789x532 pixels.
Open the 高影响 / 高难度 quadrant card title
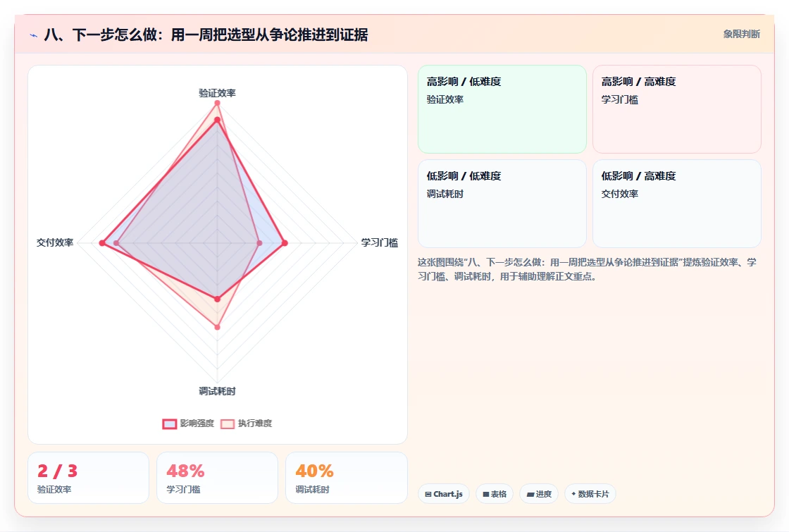(638, 82)
